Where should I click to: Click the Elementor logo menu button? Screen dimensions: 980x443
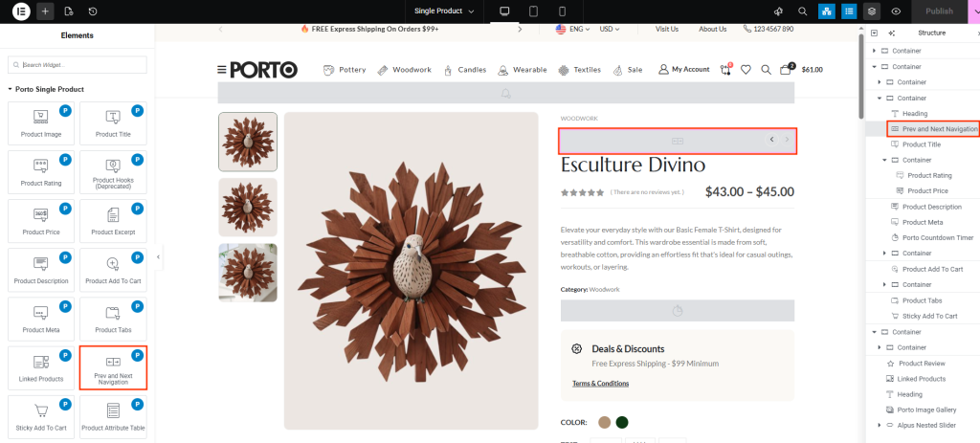pyautogui.click(x=21, y=11)
